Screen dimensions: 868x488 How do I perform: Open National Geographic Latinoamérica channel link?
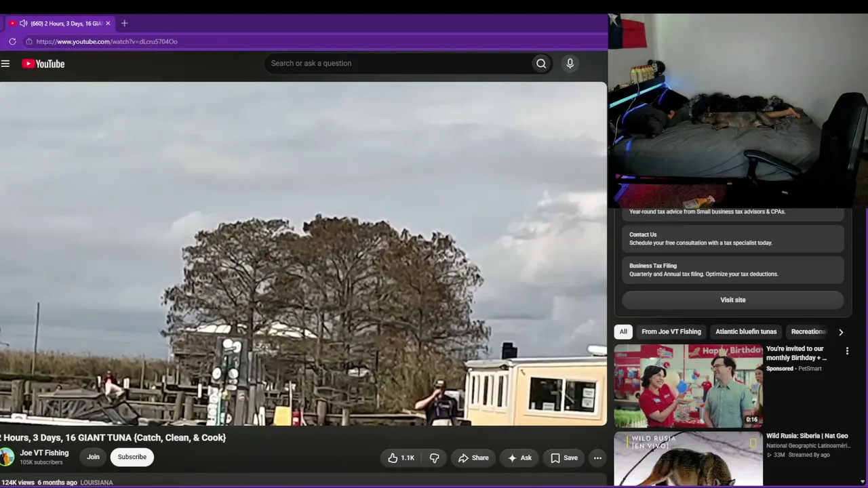[x=808, y=445]
